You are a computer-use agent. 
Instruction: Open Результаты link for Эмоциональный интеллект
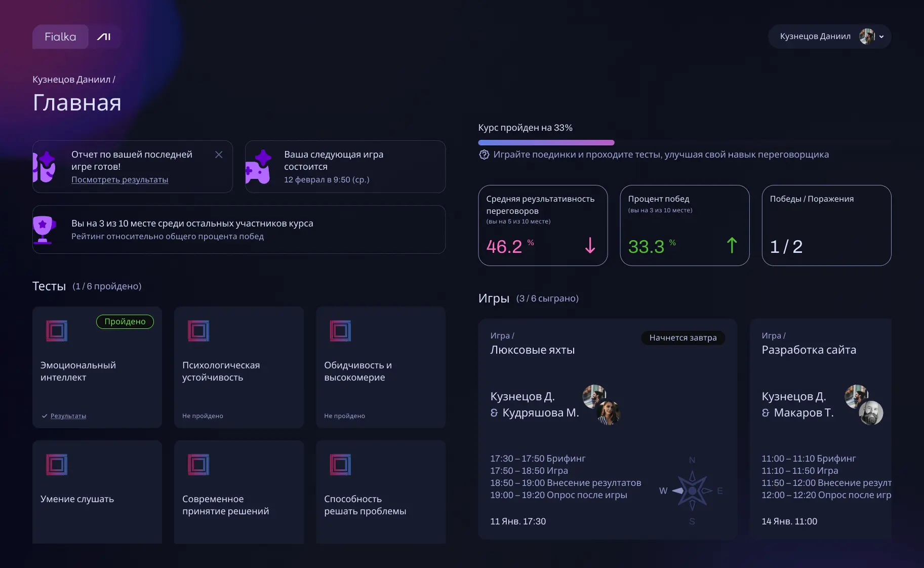[68, 416]
